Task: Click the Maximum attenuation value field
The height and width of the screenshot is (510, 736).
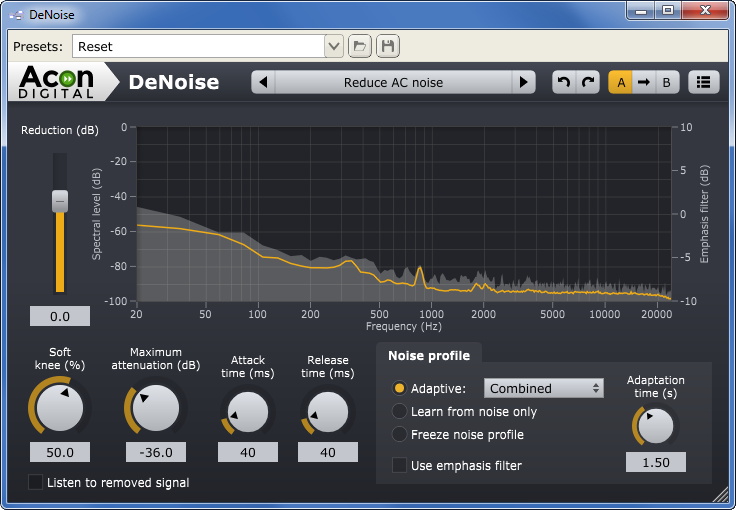Action: 155,452
